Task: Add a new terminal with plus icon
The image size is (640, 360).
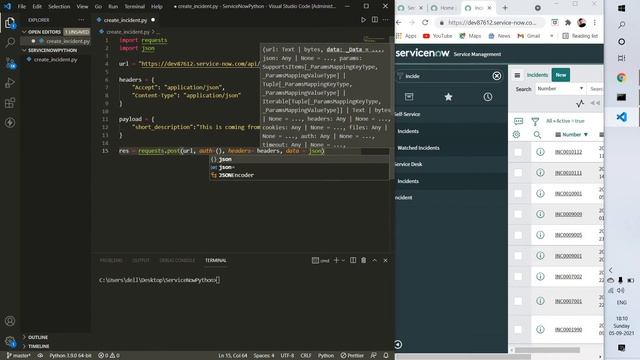Action: click(x=336, y=260)
